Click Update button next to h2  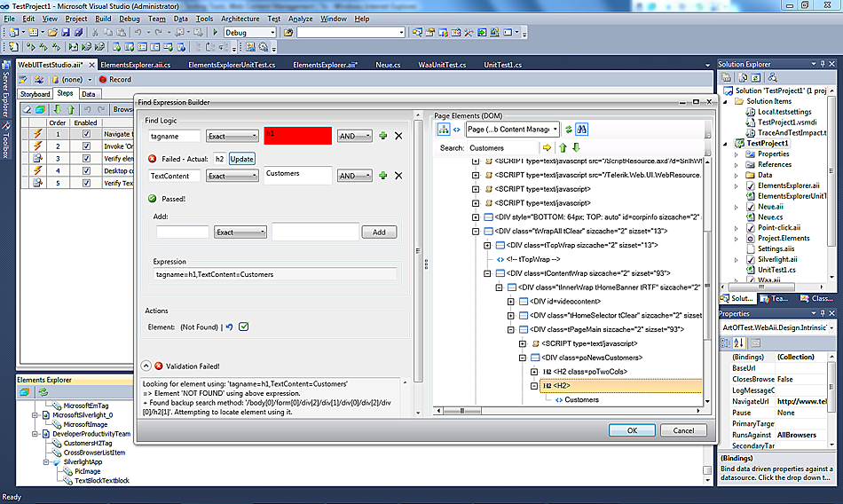tap(242, 159)
